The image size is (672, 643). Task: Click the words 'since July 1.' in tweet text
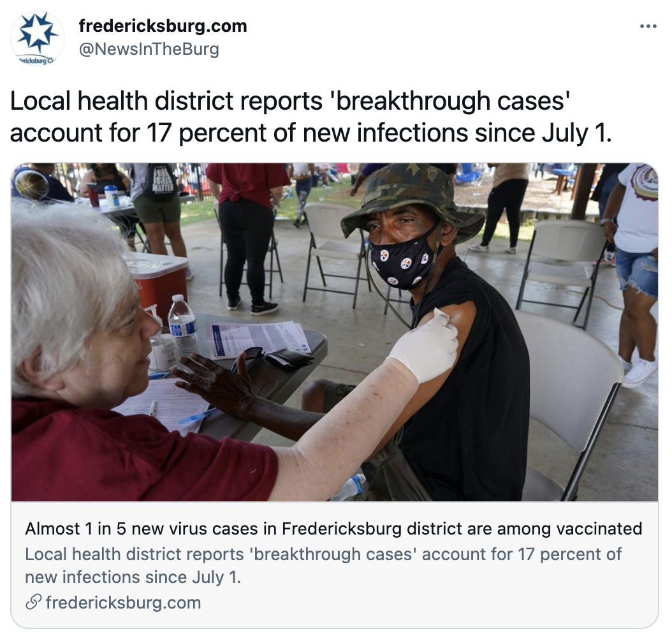tap(543, 133)
